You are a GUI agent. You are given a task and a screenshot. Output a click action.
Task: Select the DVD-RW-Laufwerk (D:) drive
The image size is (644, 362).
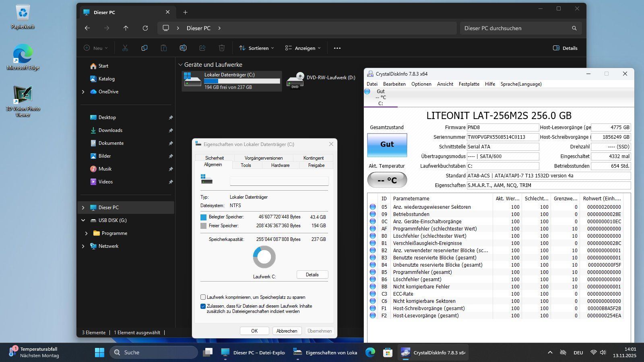(x=321, y=80)
